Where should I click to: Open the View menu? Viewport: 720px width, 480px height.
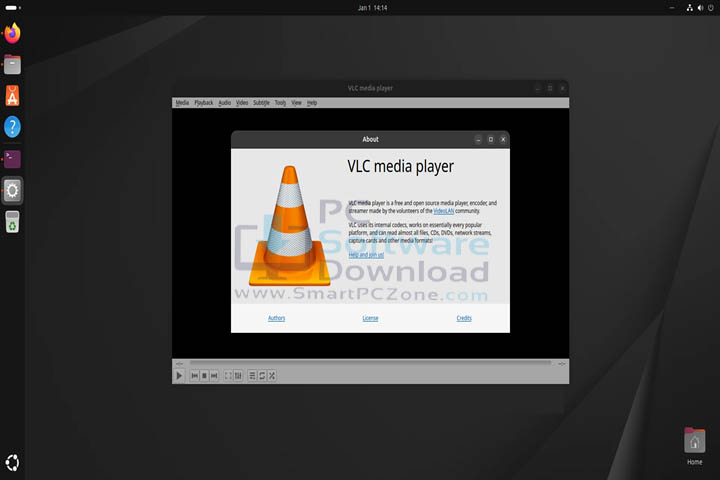(x=296, y=103)
